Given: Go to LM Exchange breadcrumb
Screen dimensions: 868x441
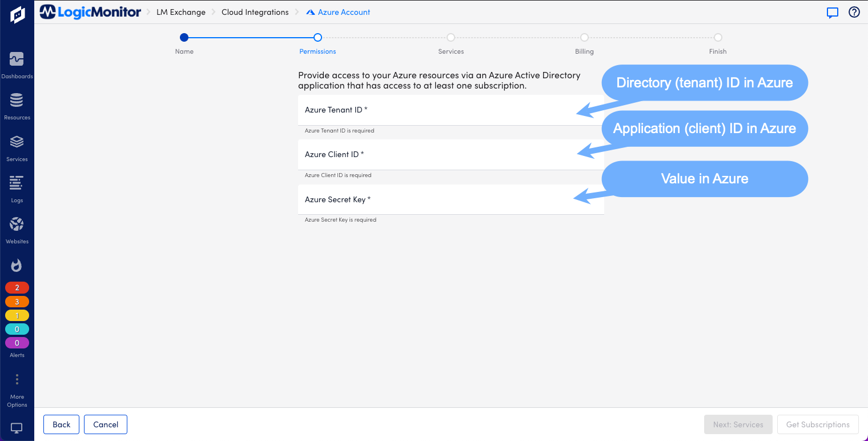Looking at the screenshot, I should tap(181, 12).
